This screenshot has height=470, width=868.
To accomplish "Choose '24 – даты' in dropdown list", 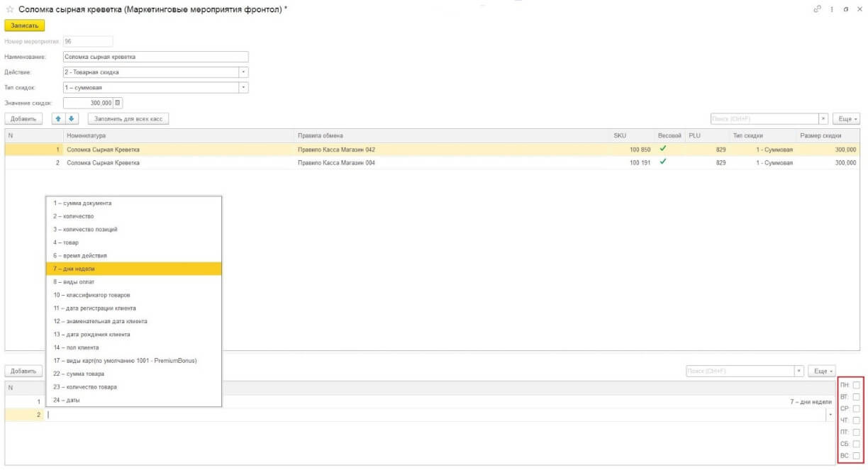I will (x=133, y=400).
